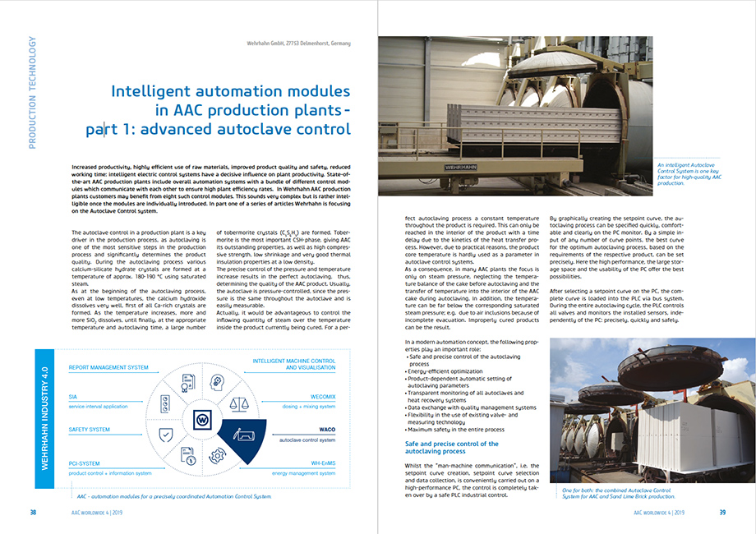Screen dimensions: 756x534
Task: Click the central Wehrhahn W logo
Action: (202, 420)
